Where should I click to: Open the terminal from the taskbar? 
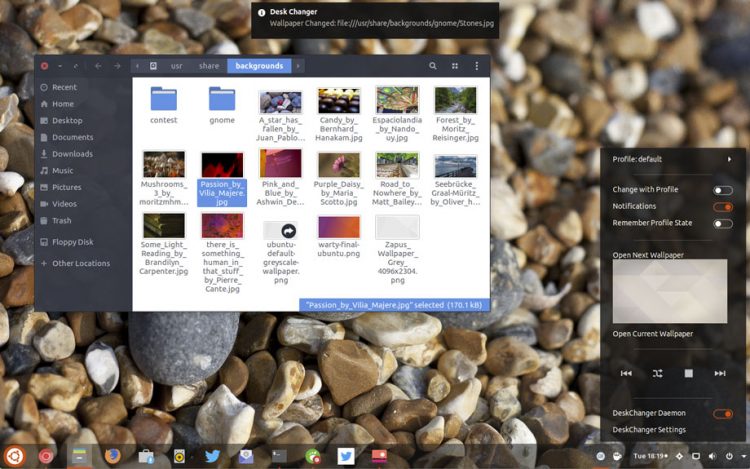point(279,456)
